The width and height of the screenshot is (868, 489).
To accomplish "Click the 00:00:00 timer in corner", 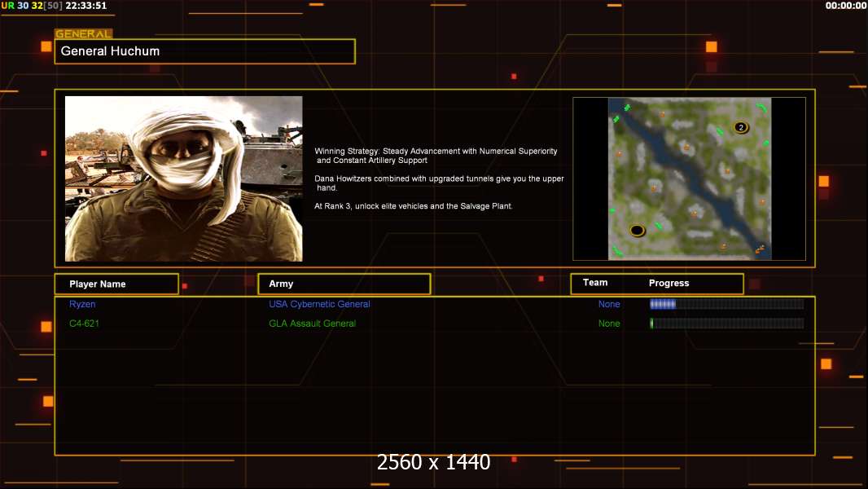I will [x=845, y=6].
